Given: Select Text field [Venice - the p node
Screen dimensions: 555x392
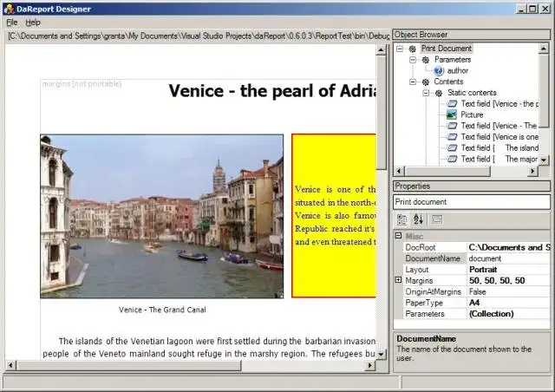Looking at the screenshot, I should pos(499,104).
